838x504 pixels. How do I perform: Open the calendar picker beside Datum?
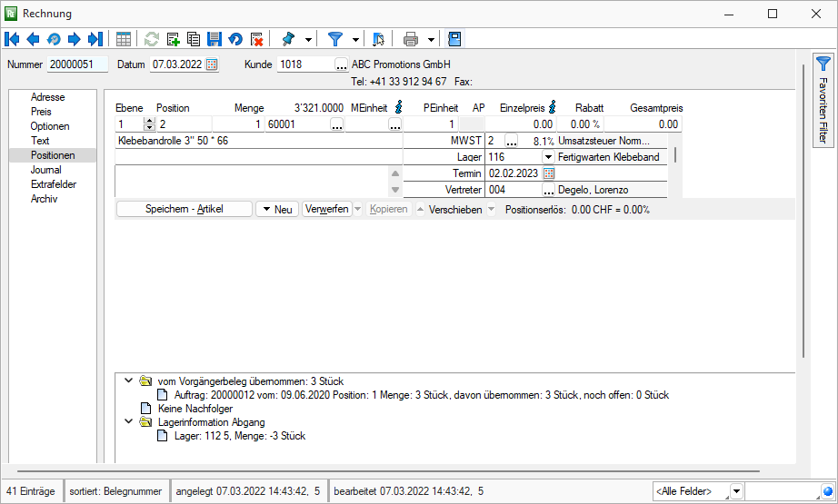212,64
